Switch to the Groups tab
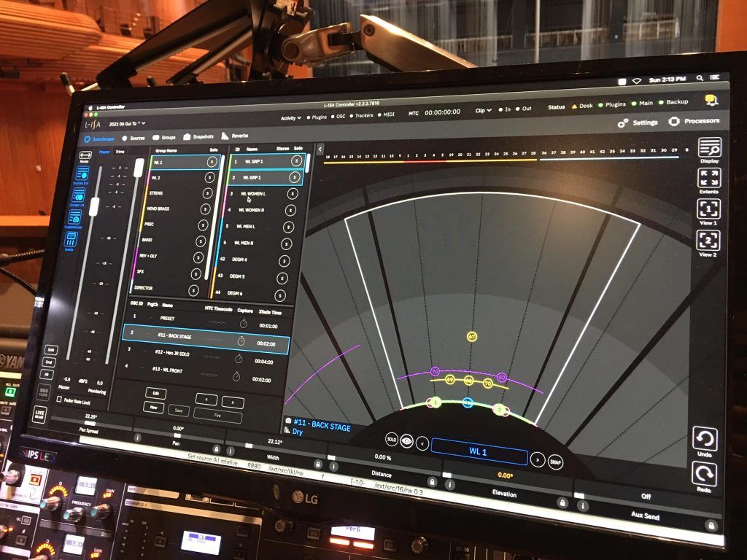The image size is (747, 560). (x=164, y=138)
